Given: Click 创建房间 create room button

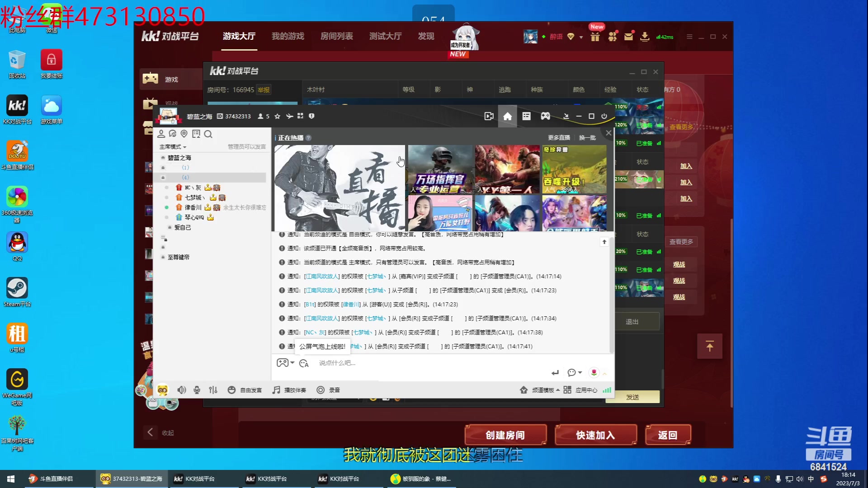Looking at the screenshot, I should [505, 435].
